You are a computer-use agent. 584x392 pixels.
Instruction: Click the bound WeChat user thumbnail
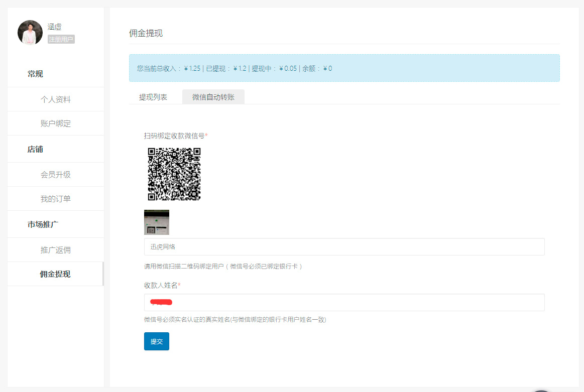point(157,222)
